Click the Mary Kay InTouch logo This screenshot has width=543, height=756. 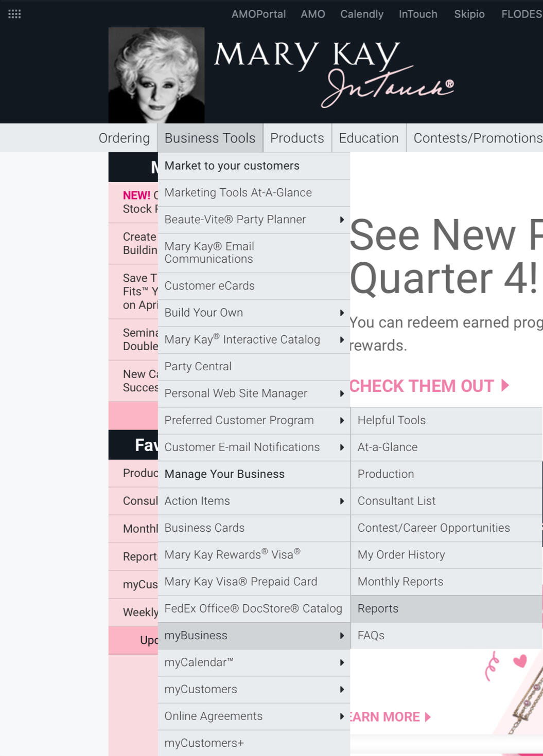334,74
